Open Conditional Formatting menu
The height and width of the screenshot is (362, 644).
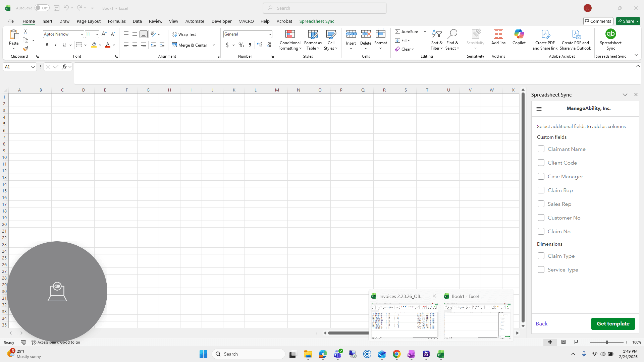pyautogui.click(x=290, y=40)
